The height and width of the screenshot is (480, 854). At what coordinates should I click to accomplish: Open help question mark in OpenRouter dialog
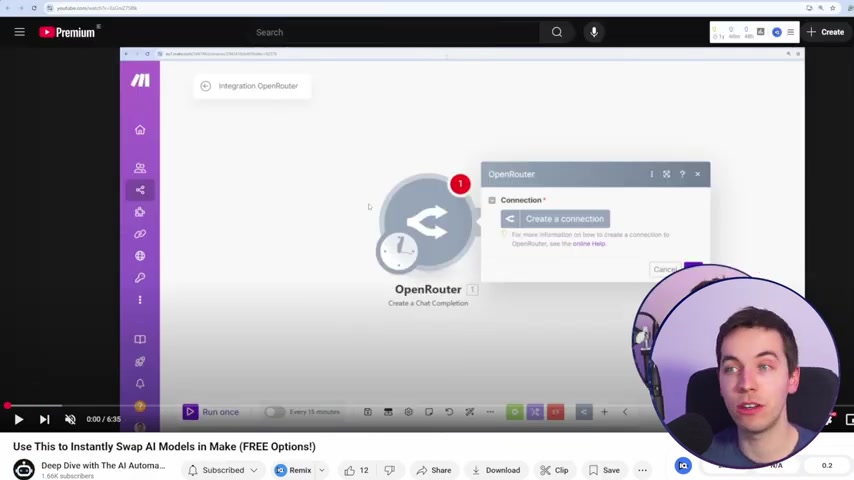[682, 174]
